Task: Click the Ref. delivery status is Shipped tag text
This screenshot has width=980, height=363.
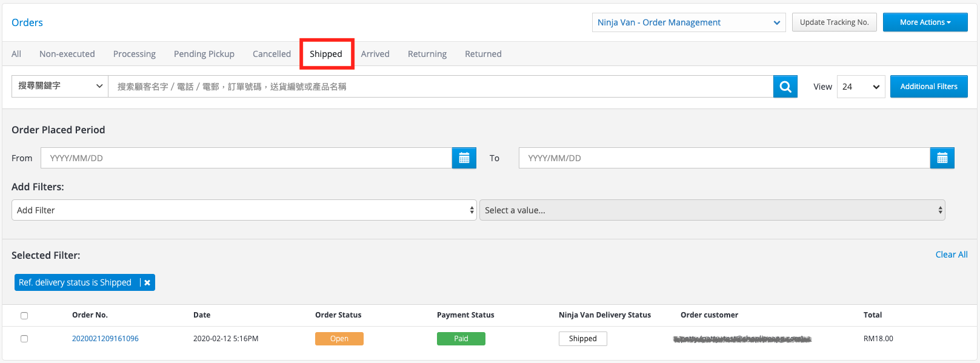Action: [x=75, y=282]
